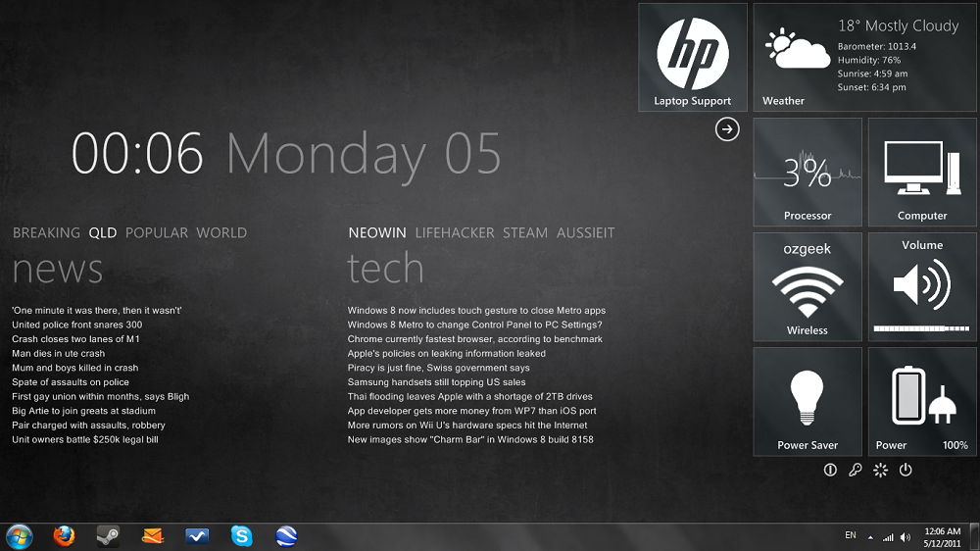Open the Windows Start orb

[x=20, y=536]
